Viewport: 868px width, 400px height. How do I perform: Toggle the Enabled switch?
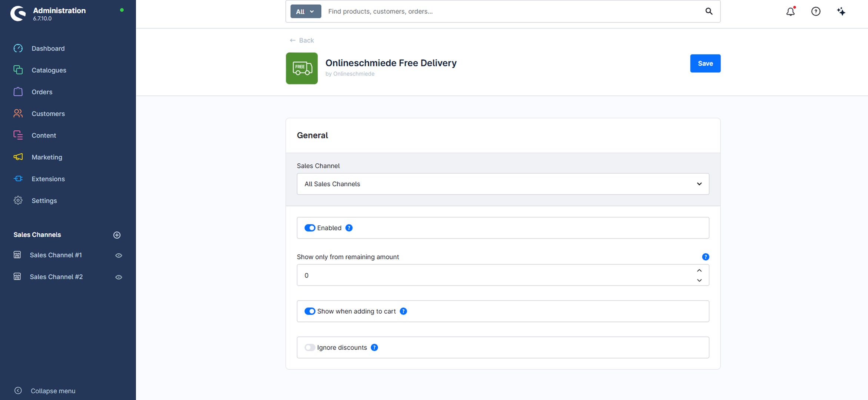coord(310,228)
